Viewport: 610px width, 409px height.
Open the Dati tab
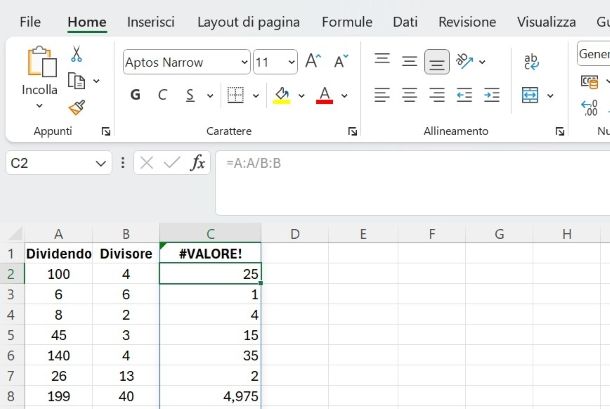[x=405, y=22]
